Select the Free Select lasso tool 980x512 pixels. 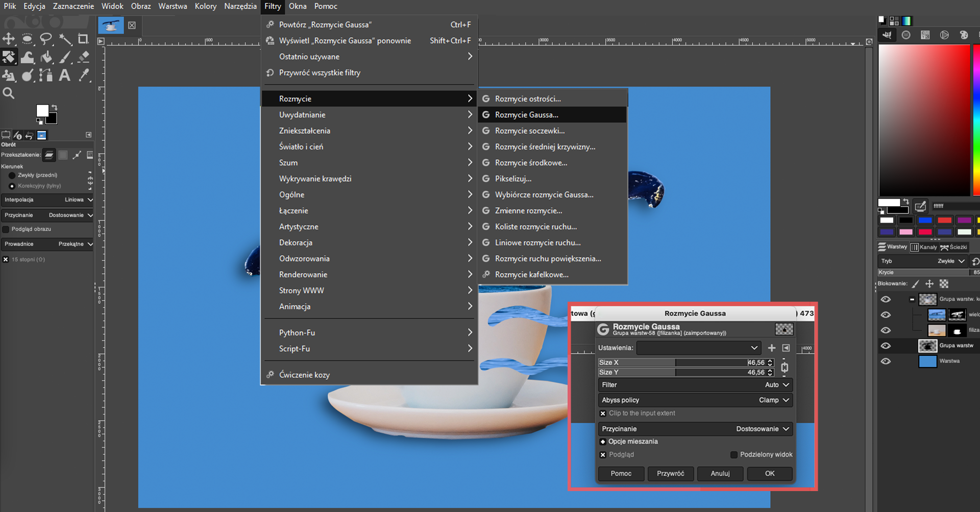point(46,39)
